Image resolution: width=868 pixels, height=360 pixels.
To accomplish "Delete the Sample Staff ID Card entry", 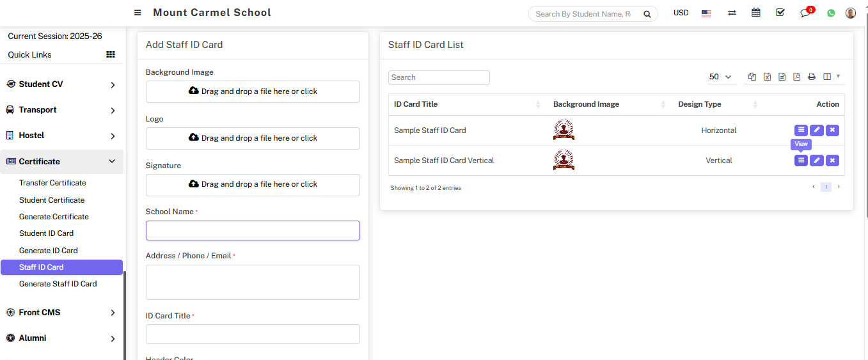I will (832, 130).
